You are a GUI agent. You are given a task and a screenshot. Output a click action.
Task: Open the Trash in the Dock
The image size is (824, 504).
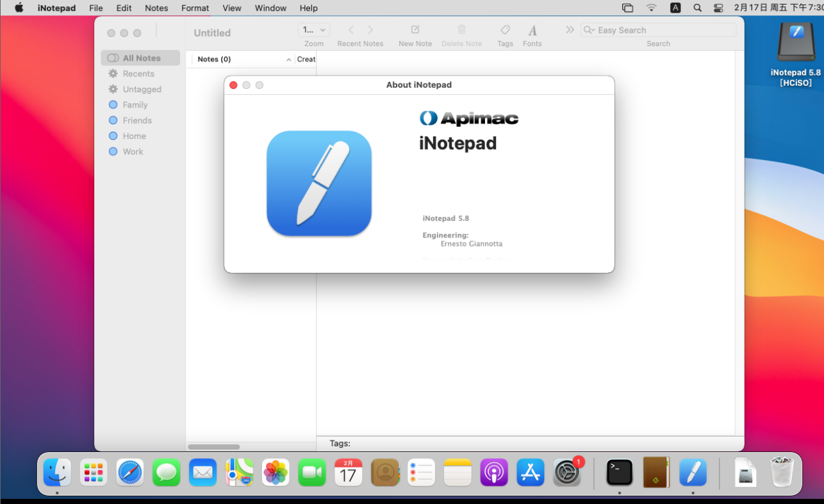click(782, 473)
